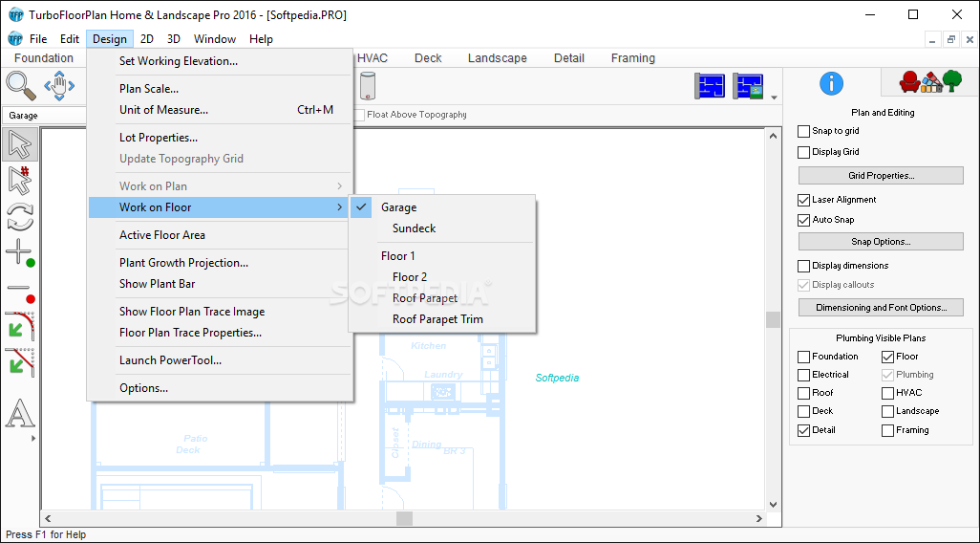This screenshot has height=543, width=980.
Task: Uncheck Detail visible plan
Action: coord(803,430)
